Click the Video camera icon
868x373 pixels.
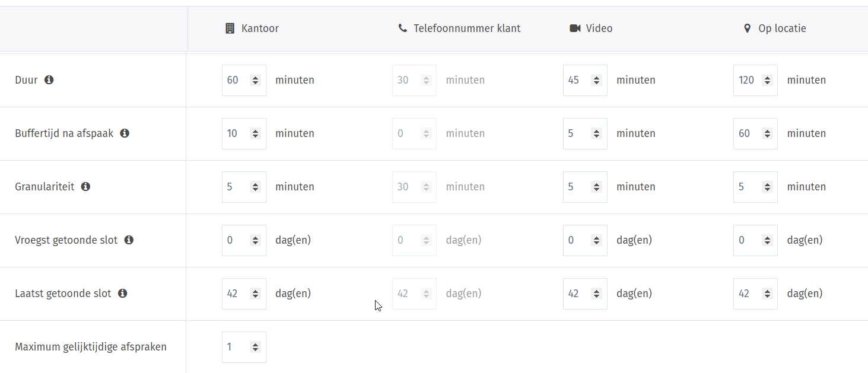[x=574, y=28]
